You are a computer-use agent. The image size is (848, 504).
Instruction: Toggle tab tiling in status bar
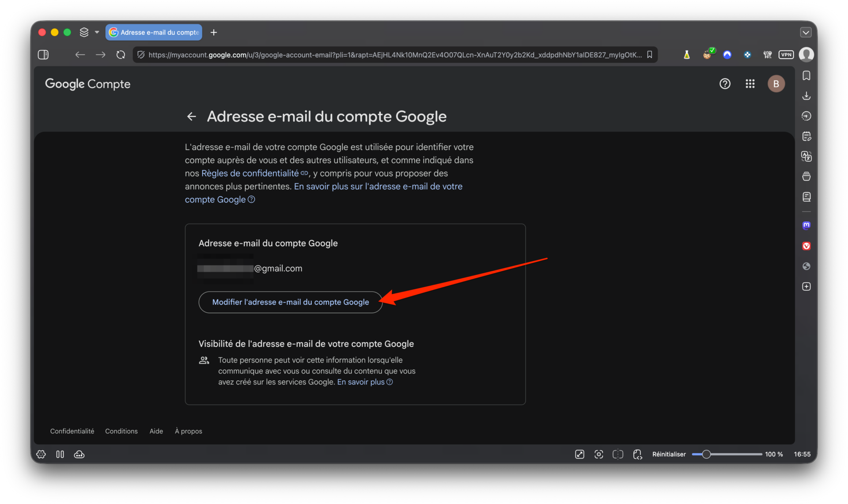click(x=618, y=454)
